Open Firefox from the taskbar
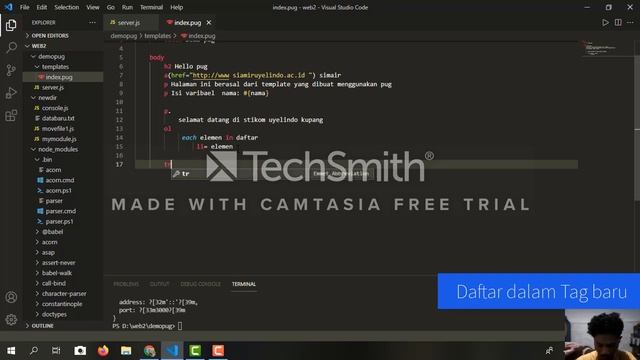Screen dimensions: 640x360 pos(103,351)
